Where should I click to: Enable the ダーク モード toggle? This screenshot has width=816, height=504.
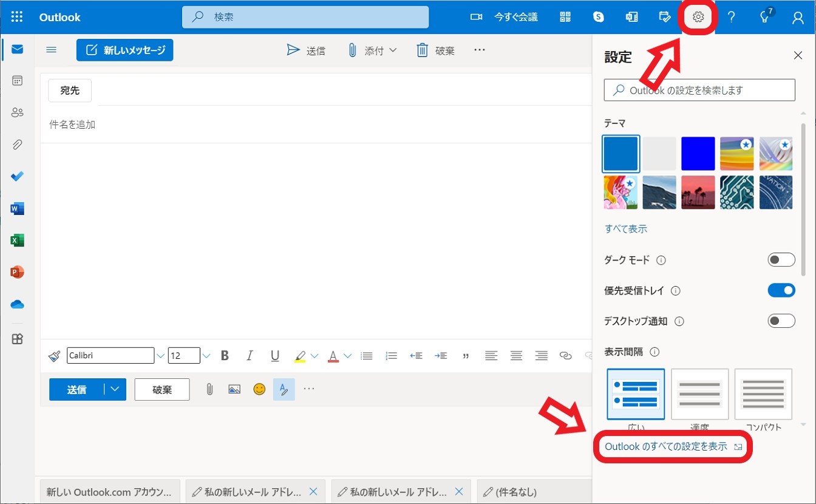(x=781, y=260)
